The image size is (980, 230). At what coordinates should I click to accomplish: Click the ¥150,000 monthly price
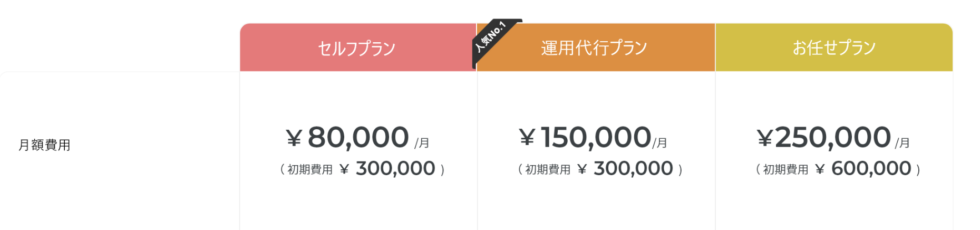click(x=596, y=137)
